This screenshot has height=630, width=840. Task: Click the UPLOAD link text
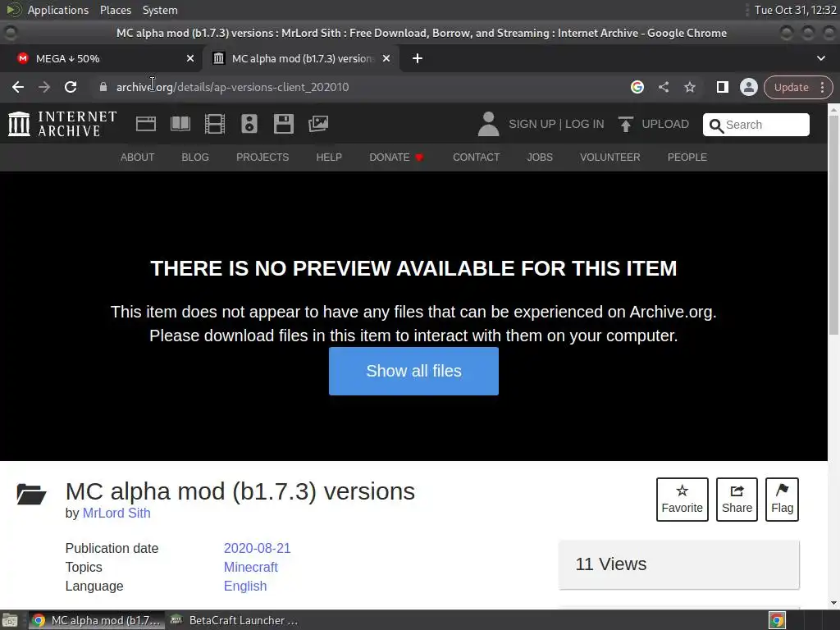pos(665,125)
